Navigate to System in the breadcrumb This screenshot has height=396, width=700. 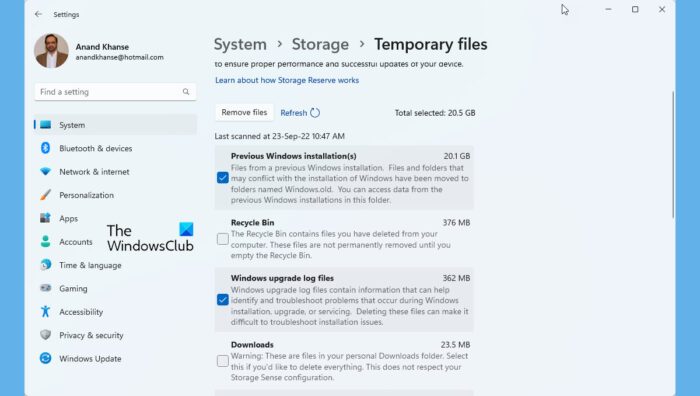240,44
